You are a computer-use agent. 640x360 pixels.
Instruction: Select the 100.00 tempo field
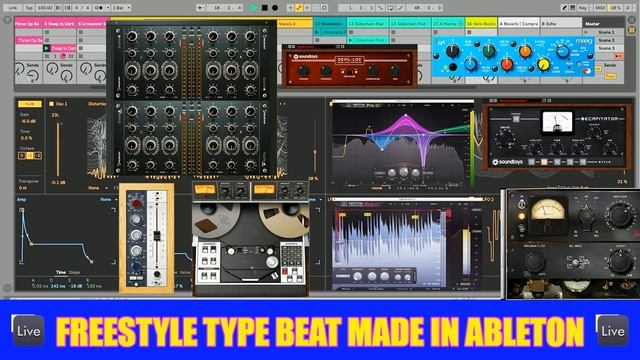45,8
